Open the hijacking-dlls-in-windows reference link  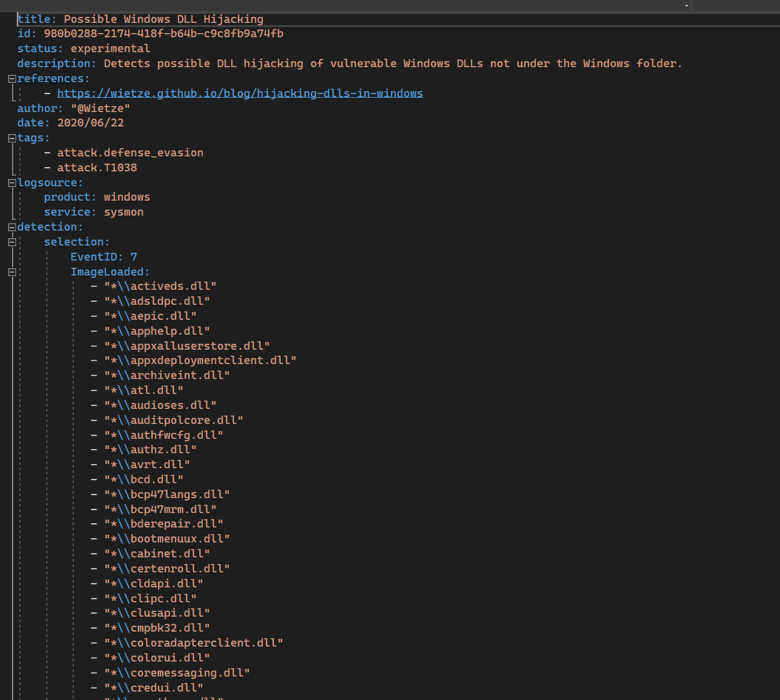coord(240,93)
